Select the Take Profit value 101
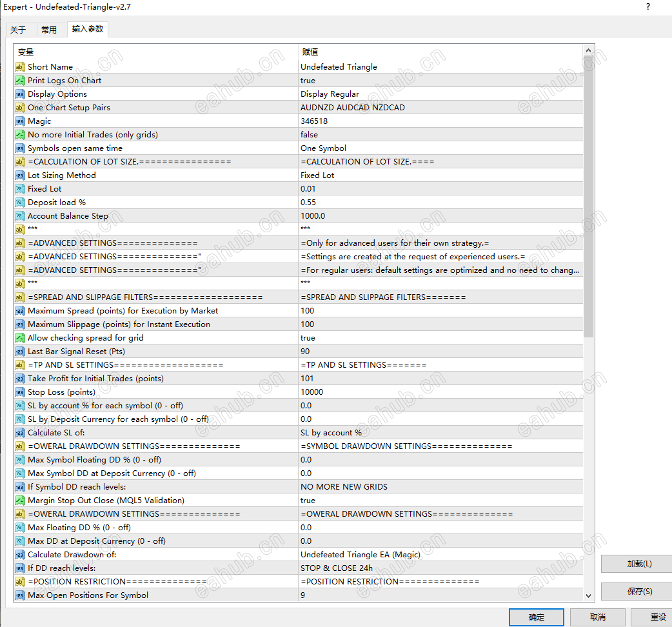Image resolution: width=672 pixels, height=627 pixels. point(440,379)
